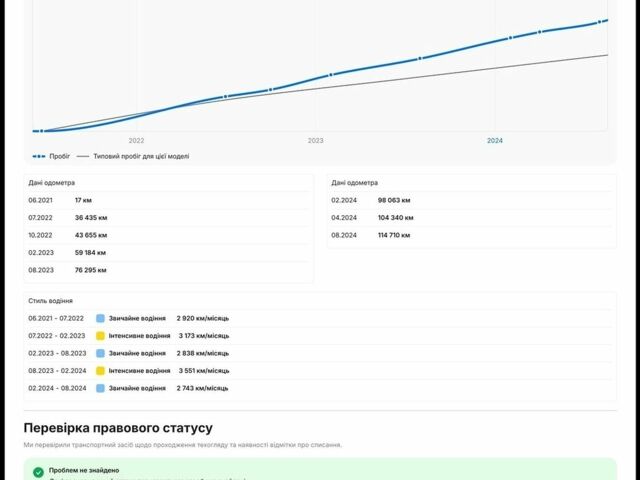Click the Проблем не знайдено status text

[x=84, y=471]
